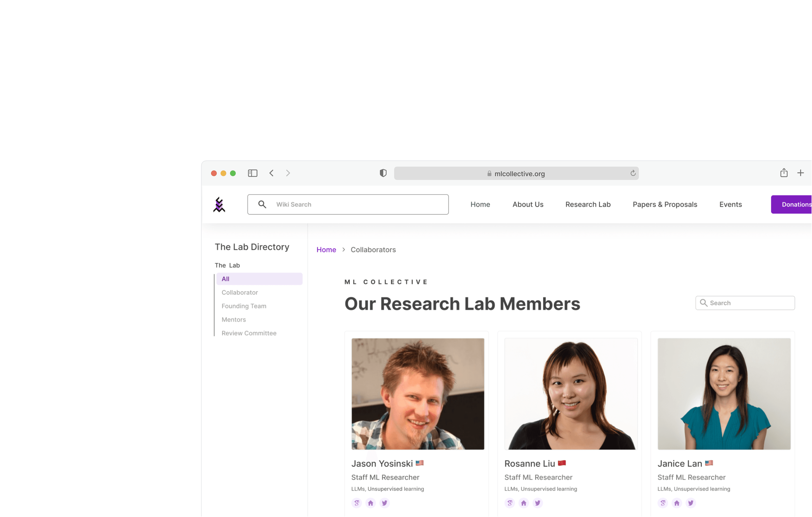Select Collaborator in Lab Directory
812x517 pixels.
pos(240,293)
